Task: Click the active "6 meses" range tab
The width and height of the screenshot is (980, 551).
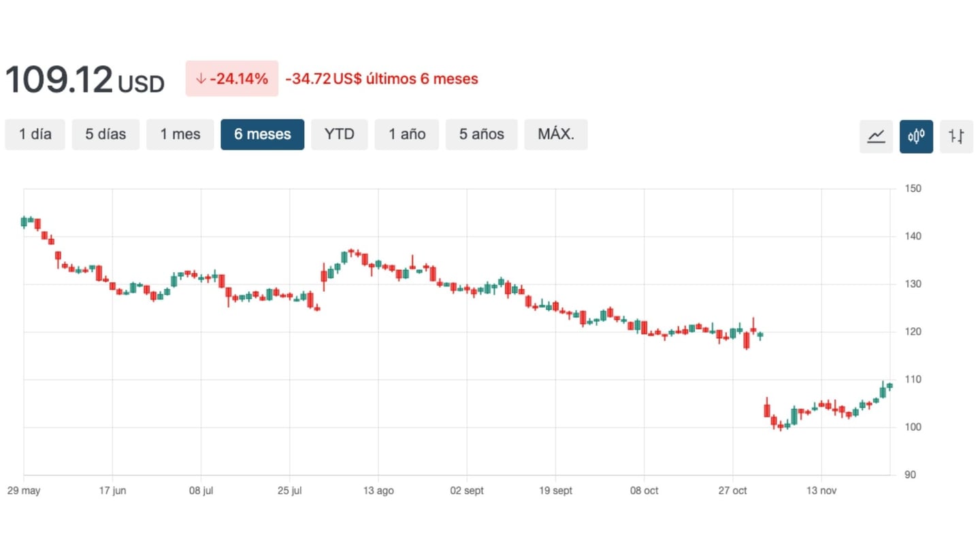Action: [262, 134]
